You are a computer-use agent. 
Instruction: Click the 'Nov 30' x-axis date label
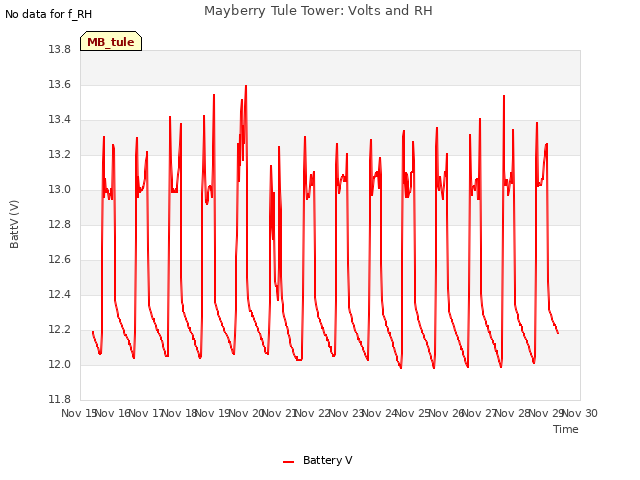pos(580,413)
